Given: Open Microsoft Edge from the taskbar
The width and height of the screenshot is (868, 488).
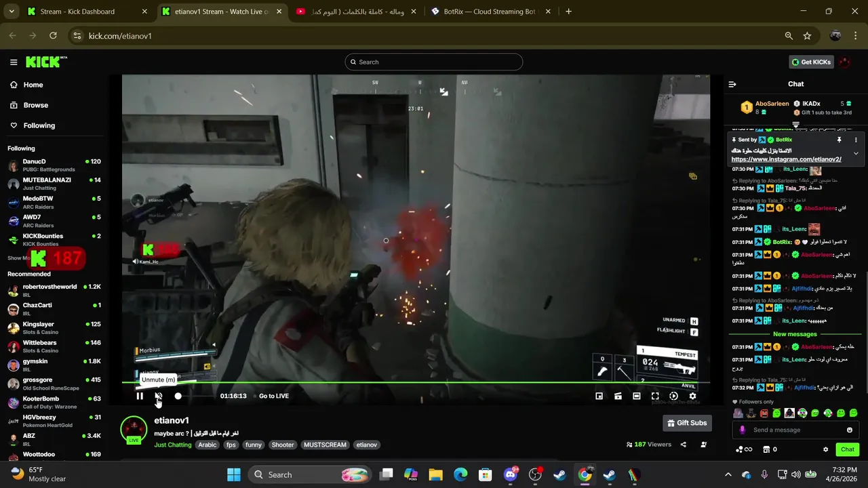Looking at the screenshot, I should click(x=460, y=474).
